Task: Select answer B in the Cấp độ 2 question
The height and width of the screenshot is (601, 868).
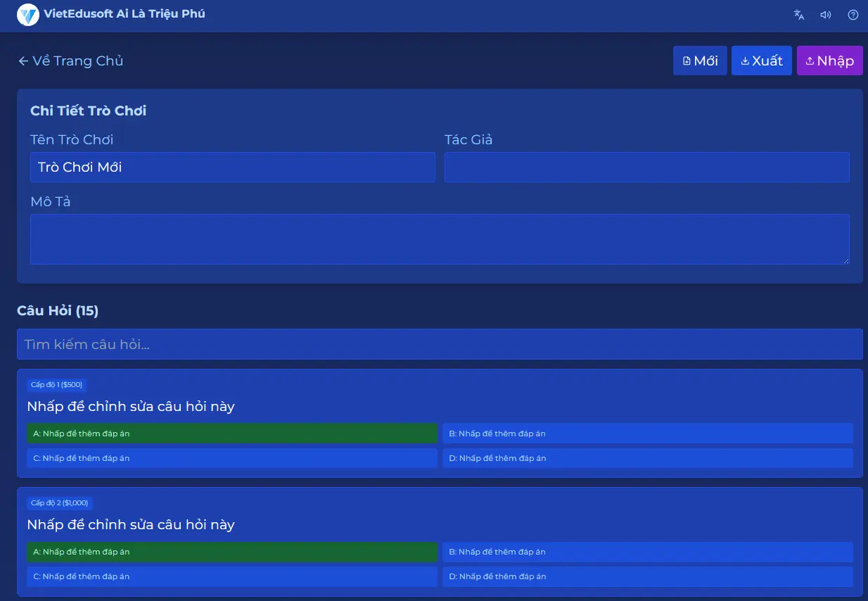Action: tap(648, 552)
